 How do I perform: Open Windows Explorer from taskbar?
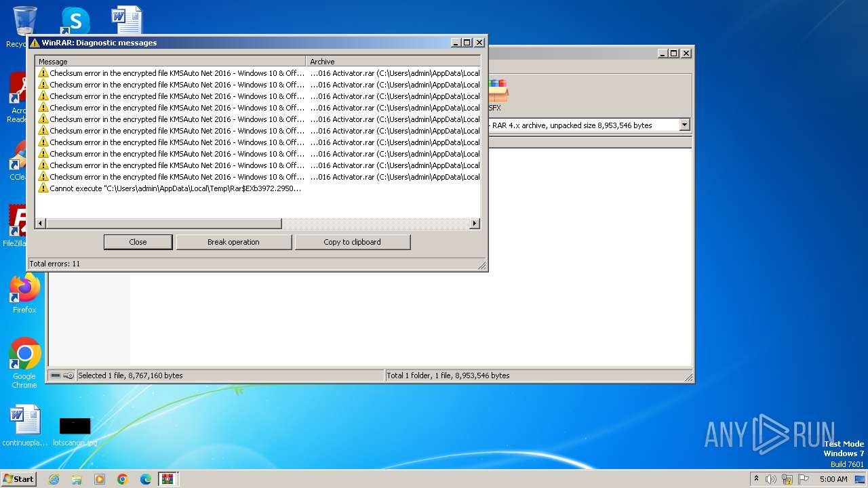point(77,479)
